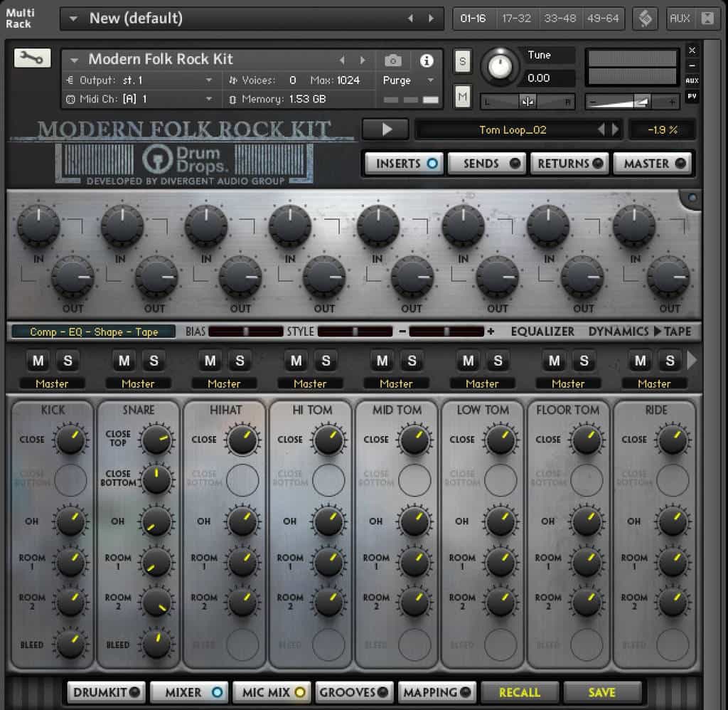
Task: Play the Tom Loop_02 groove preview
Action: 386,129
